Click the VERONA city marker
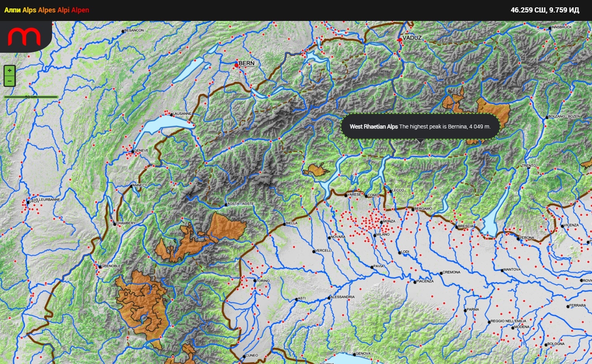The image size is (592, 364). [x=518, y=239]
